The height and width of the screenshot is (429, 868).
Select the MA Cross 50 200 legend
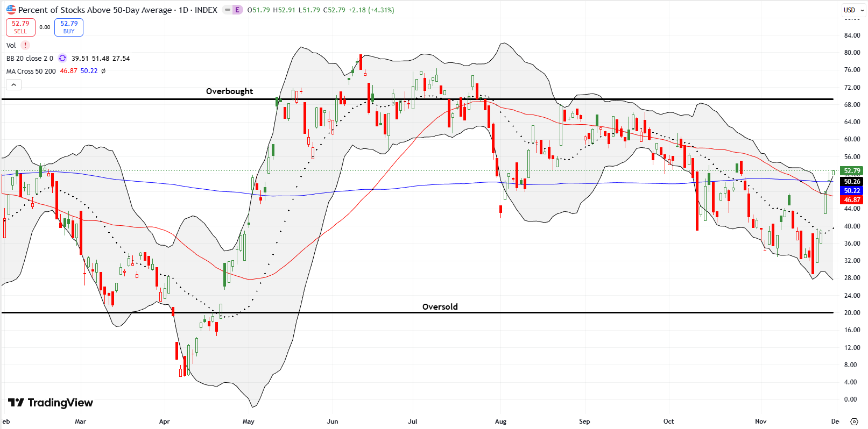tap(31, 71)
